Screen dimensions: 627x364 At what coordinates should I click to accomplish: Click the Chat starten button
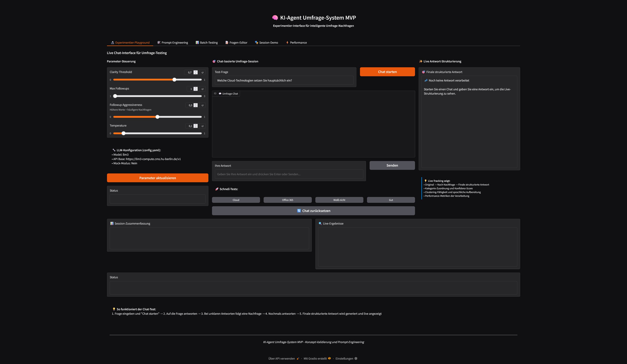387,72
